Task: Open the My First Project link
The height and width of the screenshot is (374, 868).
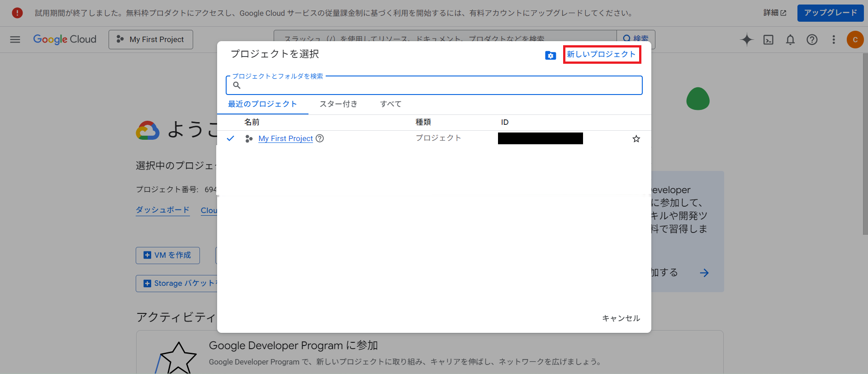Action: point(285,138)
